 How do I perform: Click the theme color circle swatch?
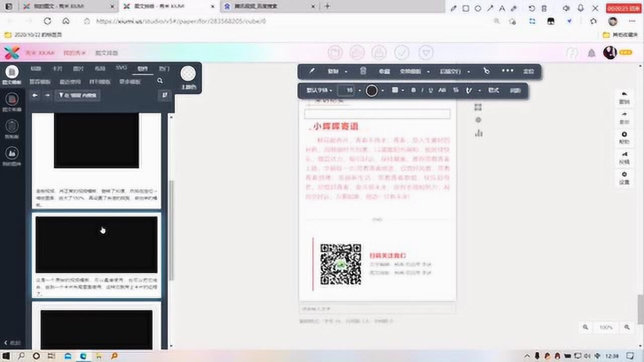(188, 73)
